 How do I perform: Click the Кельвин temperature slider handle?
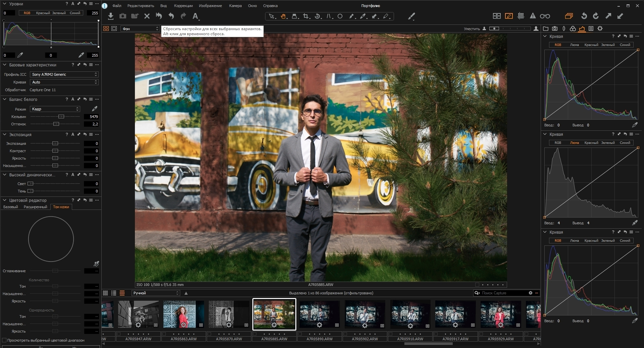pos(61,117)
